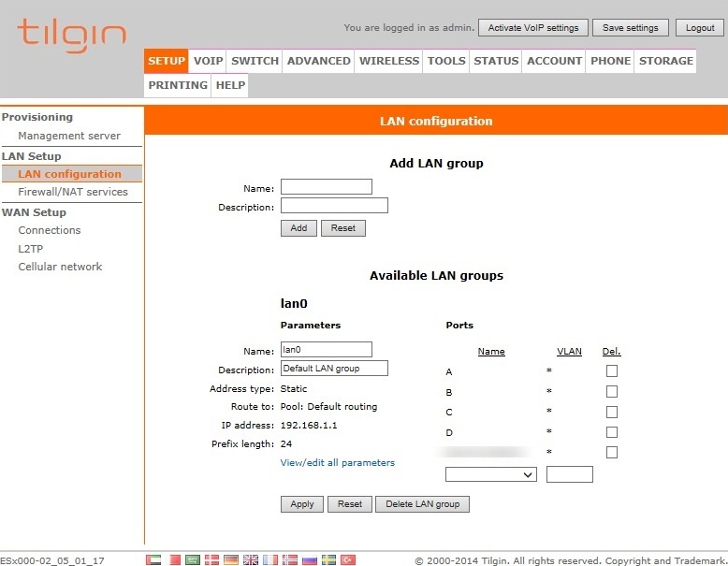Log out with the Logout button

[700, 28]
